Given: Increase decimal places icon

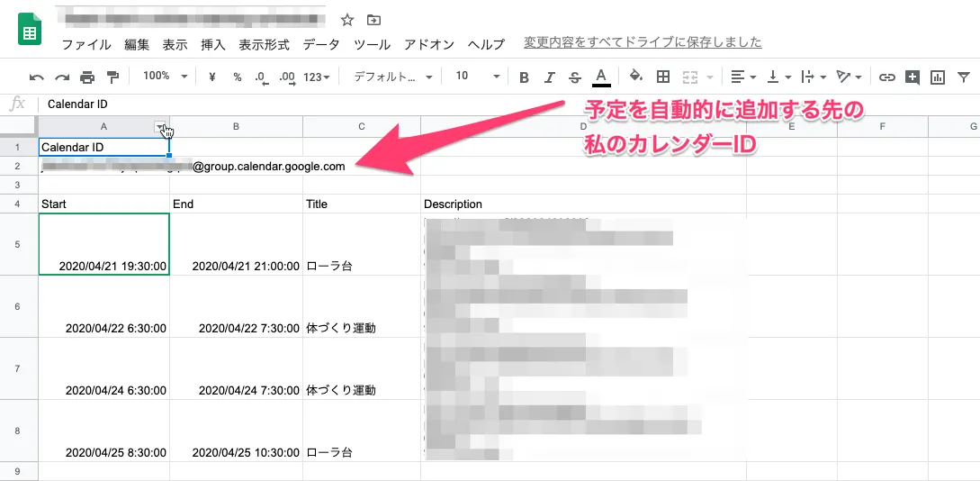Looking at the screenshot, I should tap(287, 77).
